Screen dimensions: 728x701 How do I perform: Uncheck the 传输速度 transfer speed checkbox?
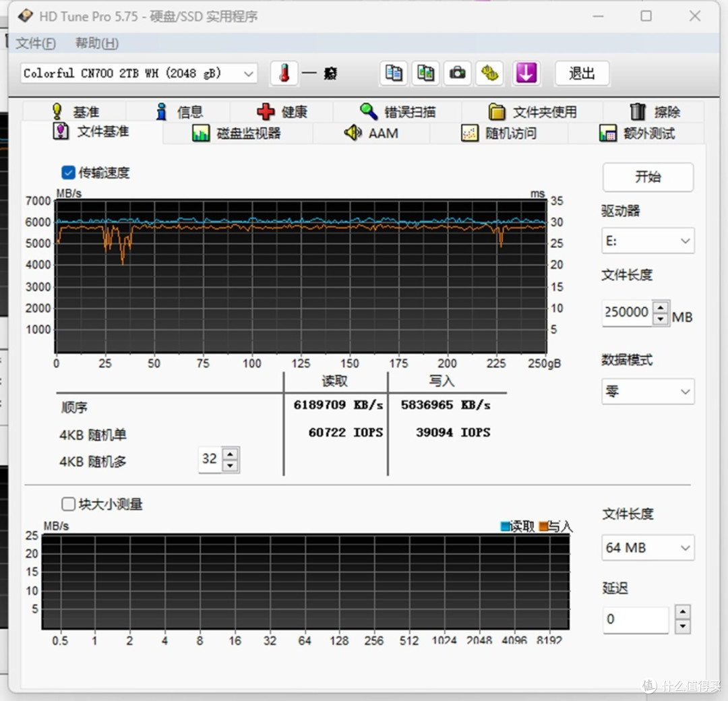pyautogui.click(x=68, y=173)
